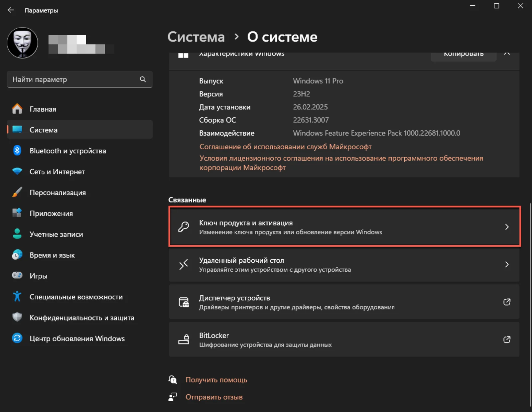The image size is (532, 412).
Task: Select the Windows 11 Pro edition text
Action: coord(318,81)
